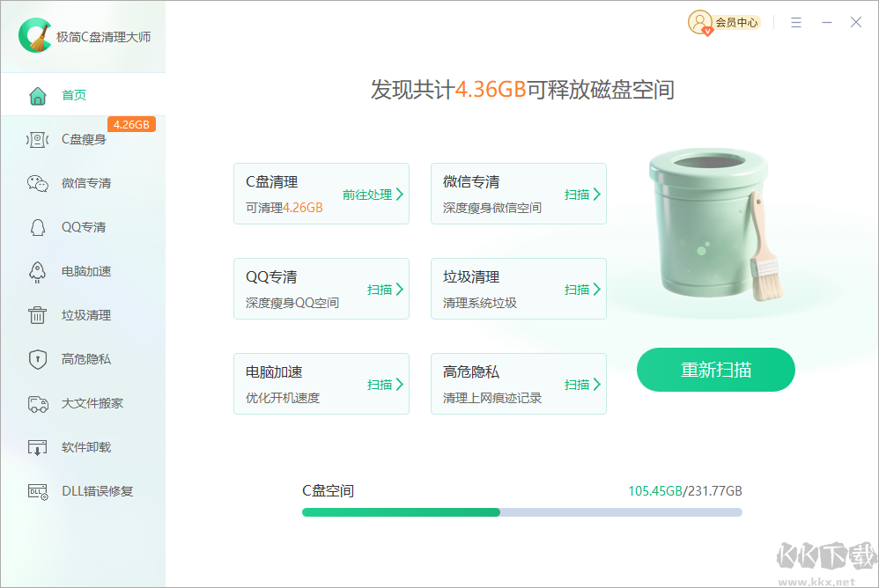879x588 pixels.
Task: Click the broom app logo
Action: 34,35
